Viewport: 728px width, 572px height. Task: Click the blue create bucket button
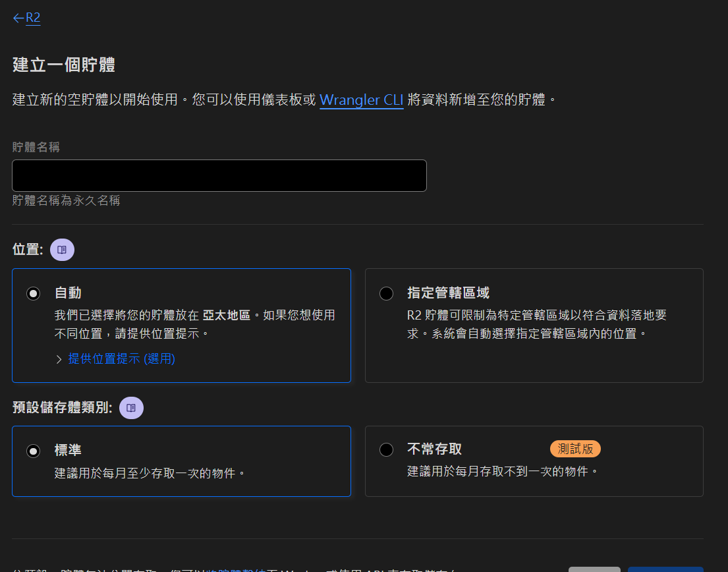coord(665,569)
